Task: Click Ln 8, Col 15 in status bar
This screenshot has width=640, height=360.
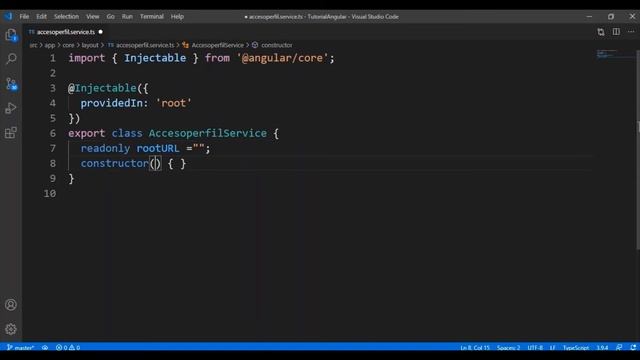Action: pos(475,348)
